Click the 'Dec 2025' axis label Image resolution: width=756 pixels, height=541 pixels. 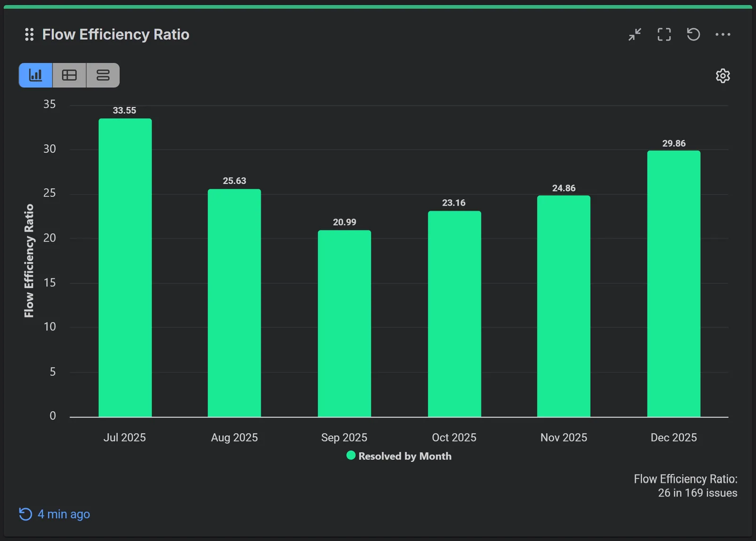674,438
